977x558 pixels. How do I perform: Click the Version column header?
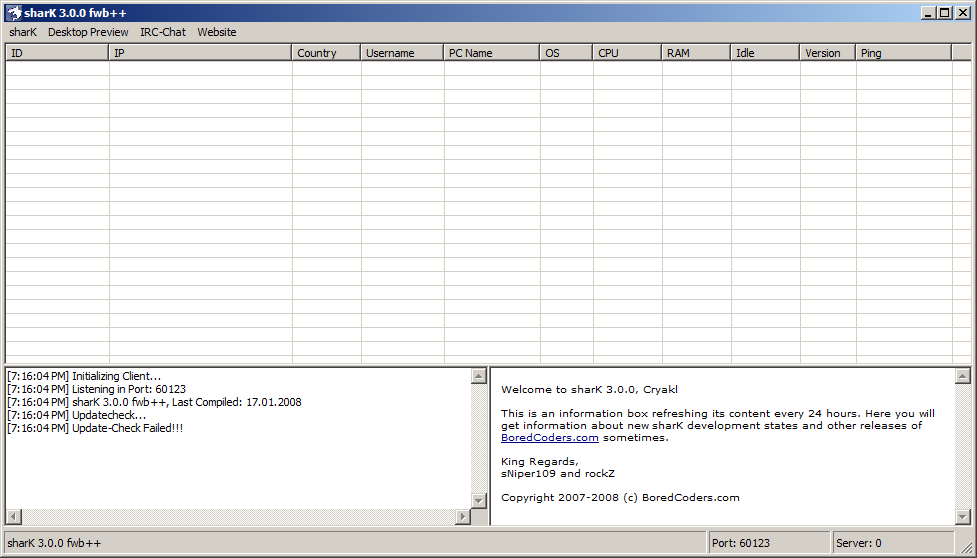point(827,53)
